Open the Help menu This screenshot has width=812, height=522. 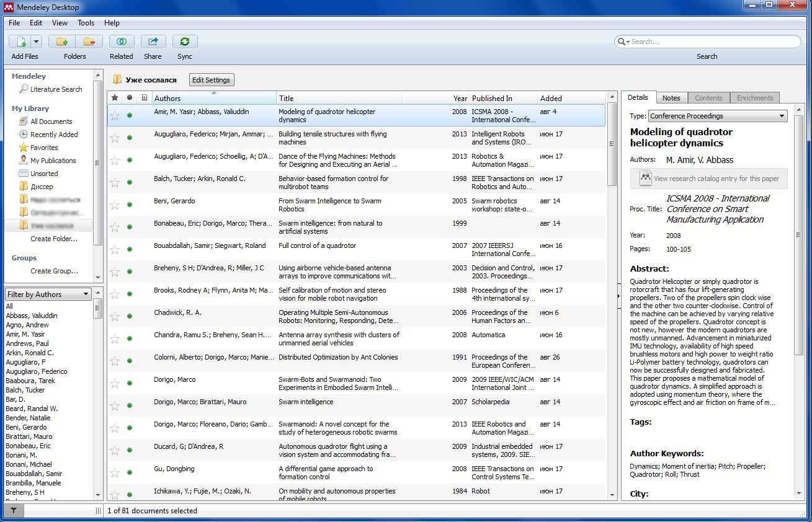point(112,23)
